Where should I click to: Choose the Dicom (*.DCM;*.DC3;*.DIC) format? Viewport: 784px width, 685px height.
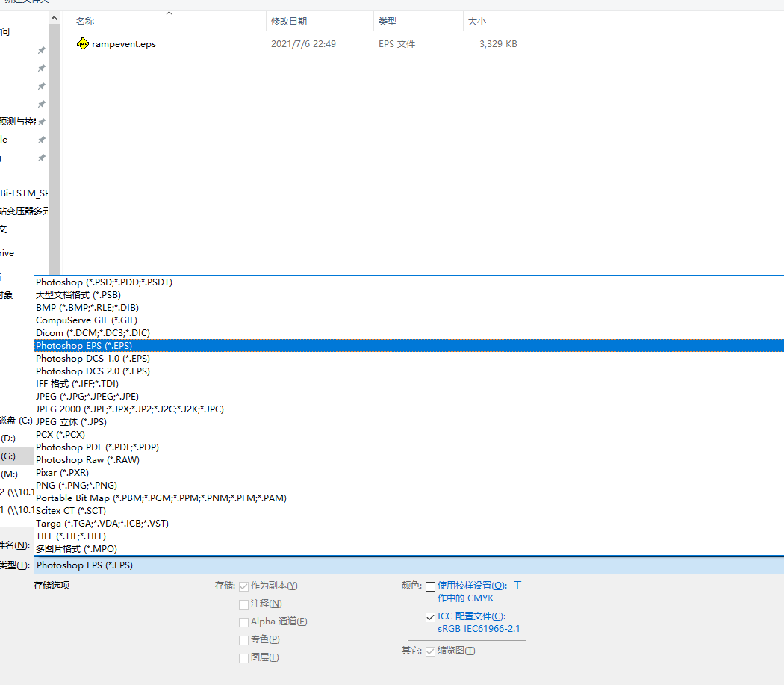409,332
